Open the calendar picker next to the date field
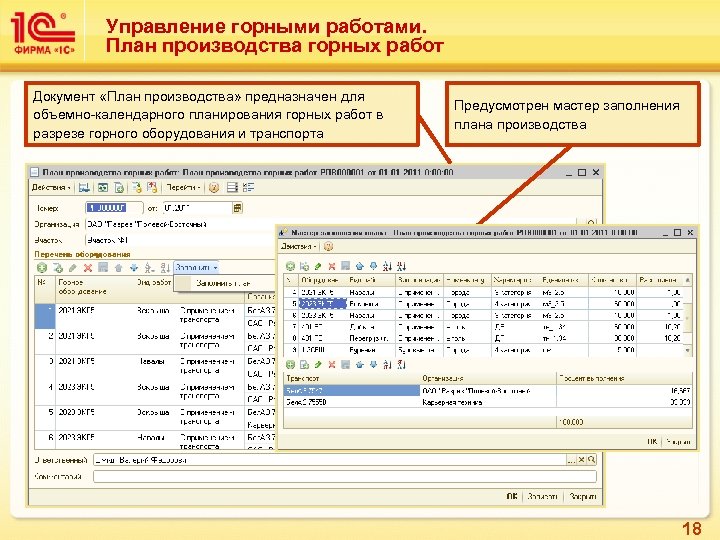The image size is (720, 540). click(237, 208)
